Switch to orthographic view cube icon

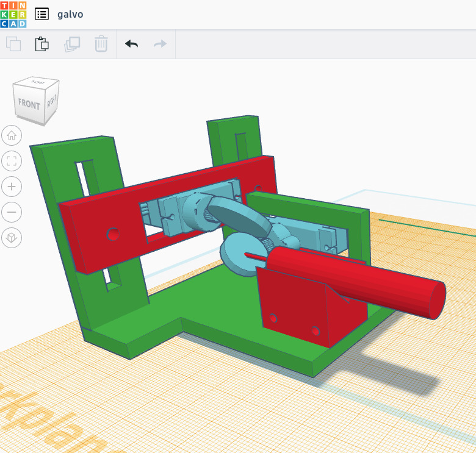(x=12, y=237)
